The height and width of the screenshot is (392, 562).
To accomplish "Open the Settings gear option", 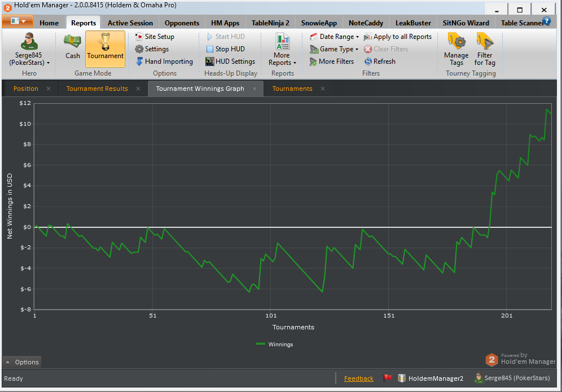I will pos(152,49).
